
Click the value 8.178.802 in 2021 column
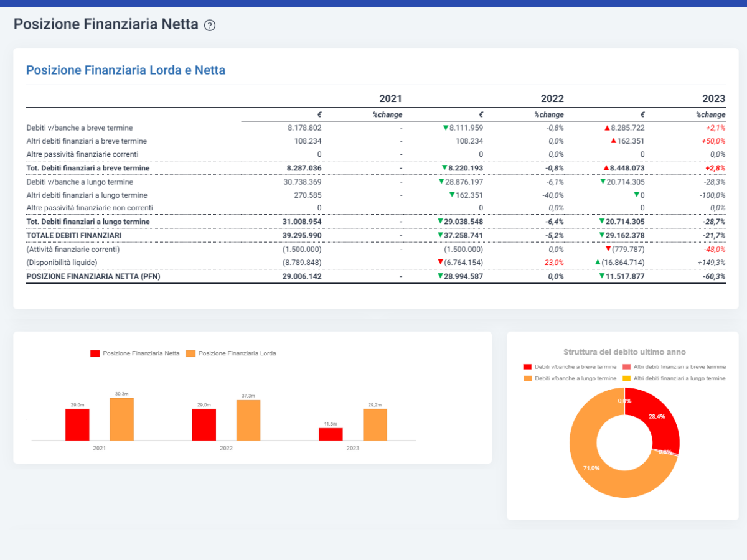pyautogui.click(x=304, y=128)
